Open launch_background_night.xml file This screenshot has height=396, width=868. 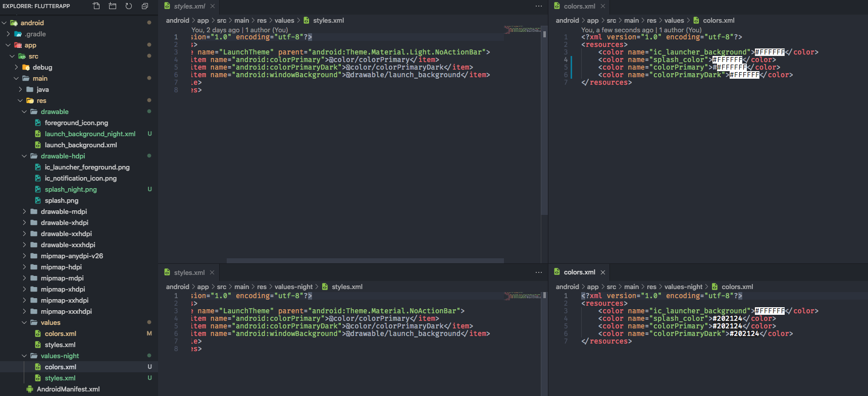tap(90, 134)
